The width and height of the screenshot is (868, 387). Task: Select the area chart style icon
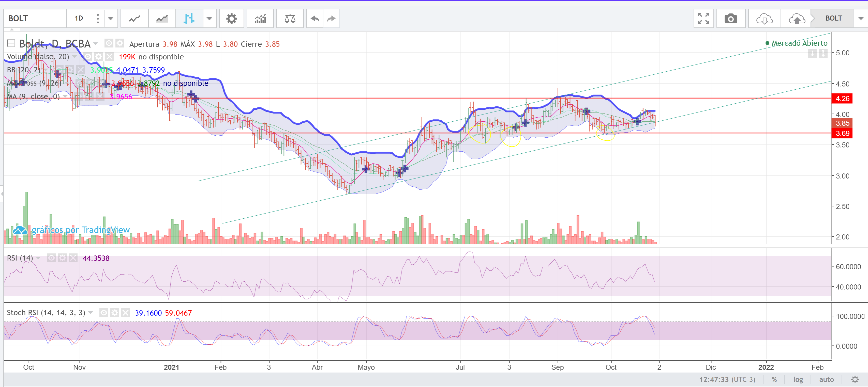click(162, 19)
